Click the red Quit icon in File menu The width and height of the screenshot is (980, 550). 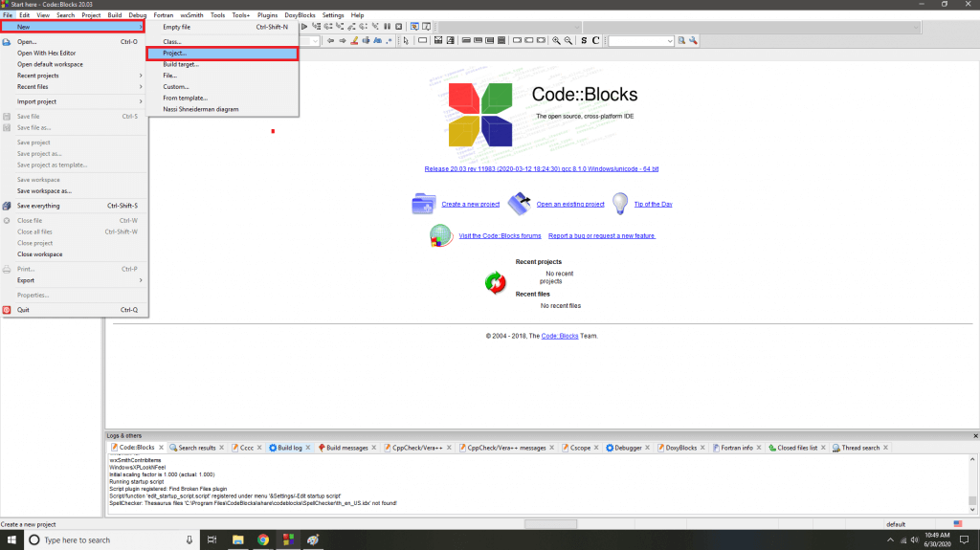[x=8, y=310]
